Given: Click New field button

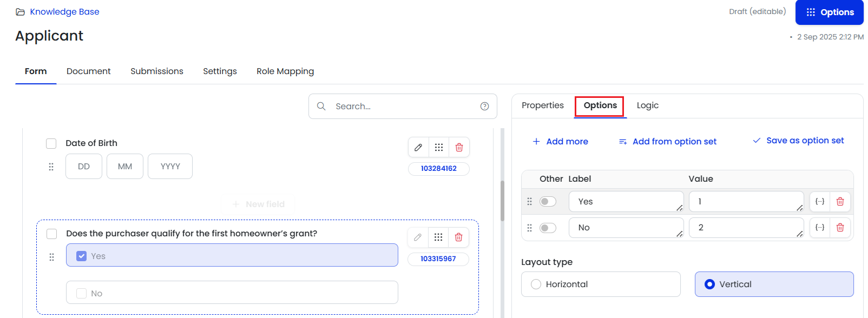Looking at the screenshot, I should click(x=258, y=204).
